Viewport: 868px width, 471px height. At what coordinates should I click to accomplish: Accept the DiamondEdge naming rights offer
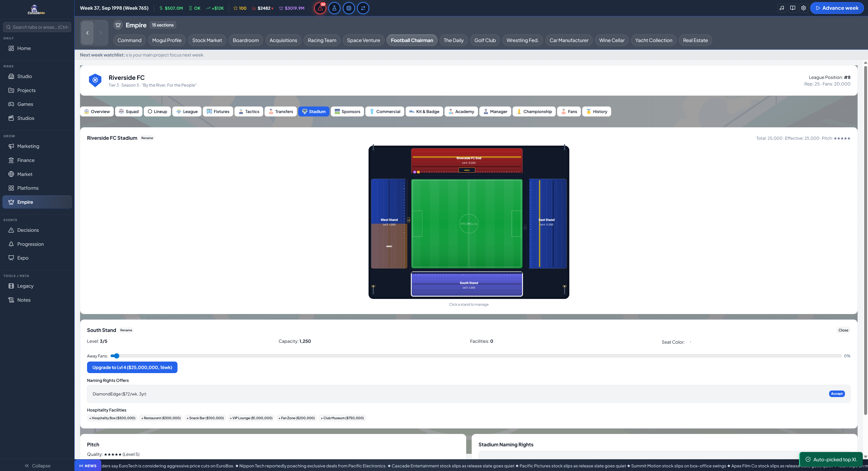point(837,394)
